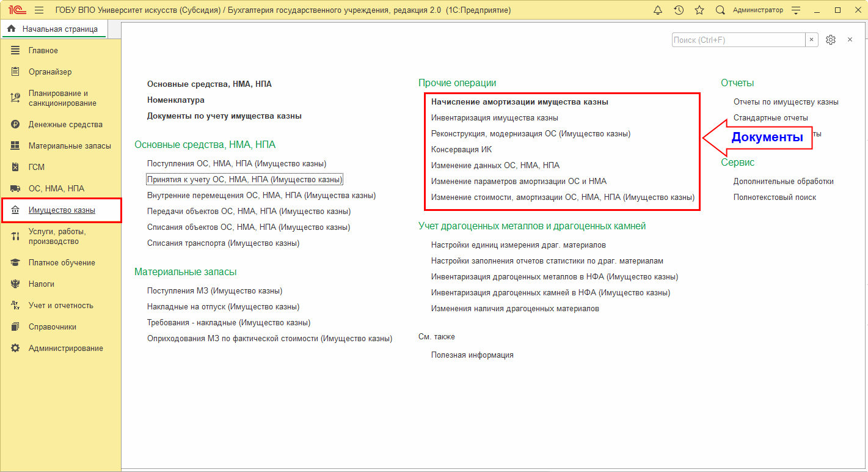Open Инвентаризация драгоценных металлов в НФА
The image size is (868, 472).
tap(555, 277)
